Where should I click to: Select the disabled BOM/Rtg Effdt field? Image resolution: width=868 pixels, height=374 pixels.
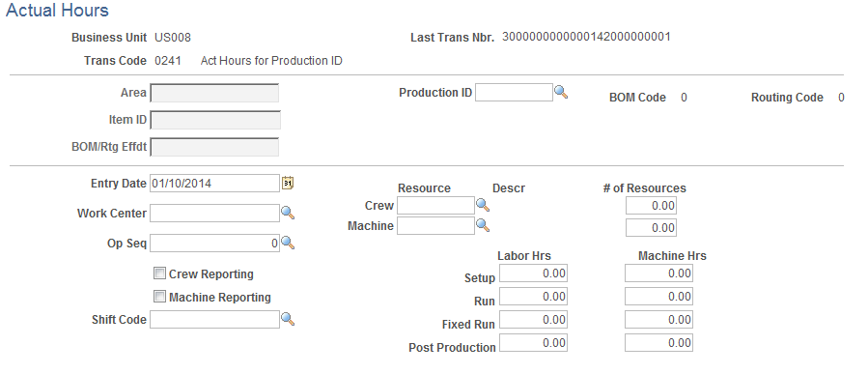coord(214,147)
